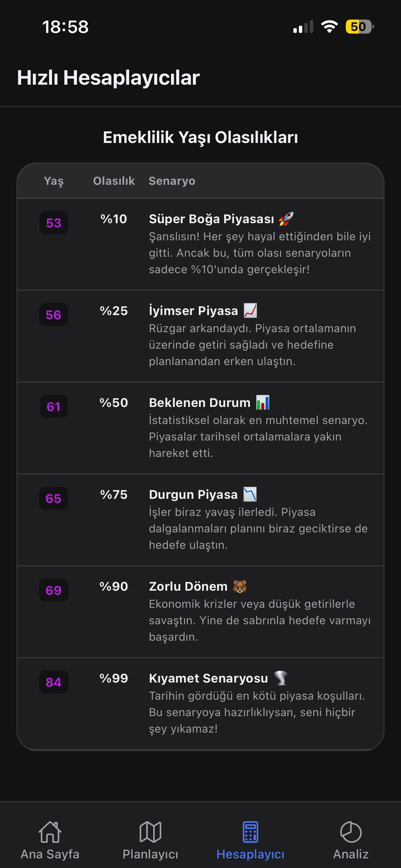Tap the bar chart icon beside Beklenen Durum
This screenshot has height=868, width=401.
pos(263,402)
